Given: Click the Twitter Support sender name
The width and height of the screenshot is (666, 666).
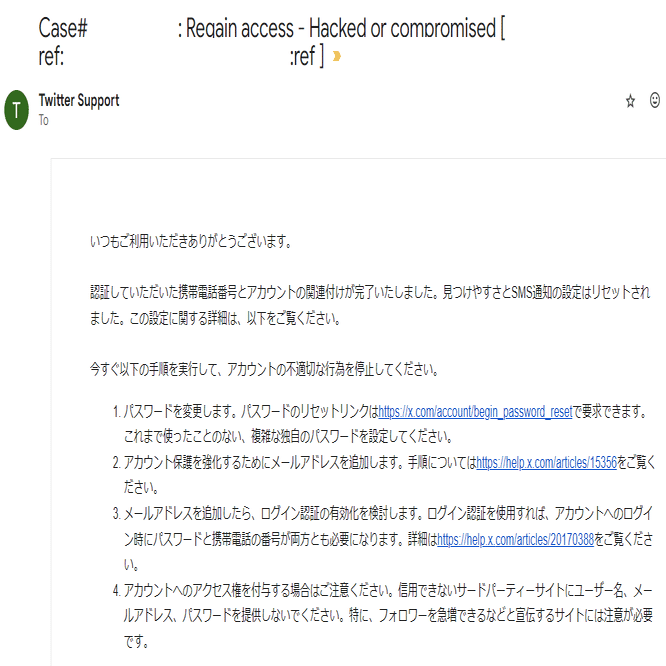Looking at the screenshot, I should tap(78, 101).
